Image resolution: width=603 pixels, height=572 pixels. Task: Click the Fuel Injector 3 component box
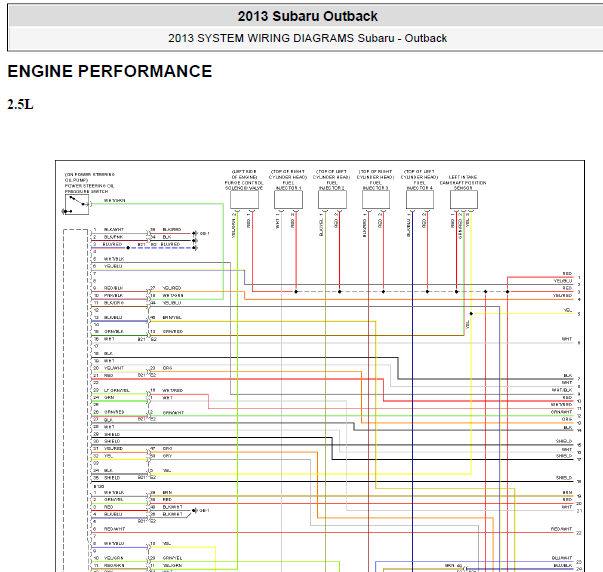376,200
